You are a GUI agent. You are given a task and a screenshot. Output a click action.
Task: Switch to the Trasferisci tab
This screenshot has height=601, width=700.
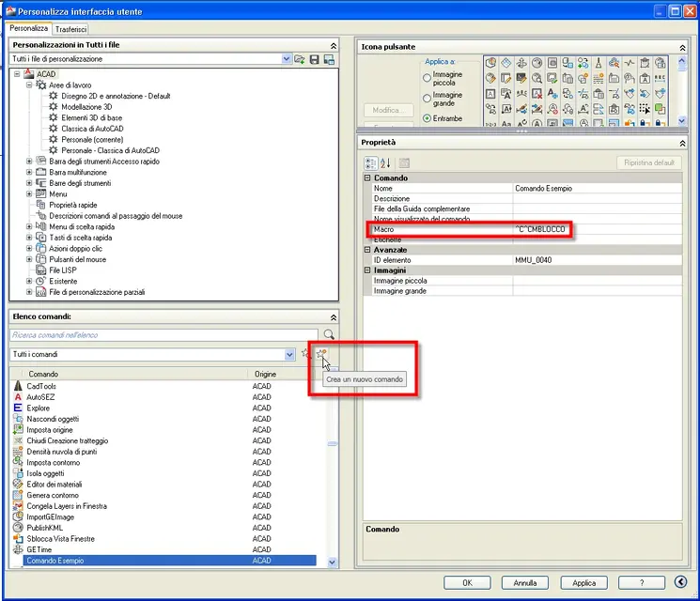click(70, 29)
